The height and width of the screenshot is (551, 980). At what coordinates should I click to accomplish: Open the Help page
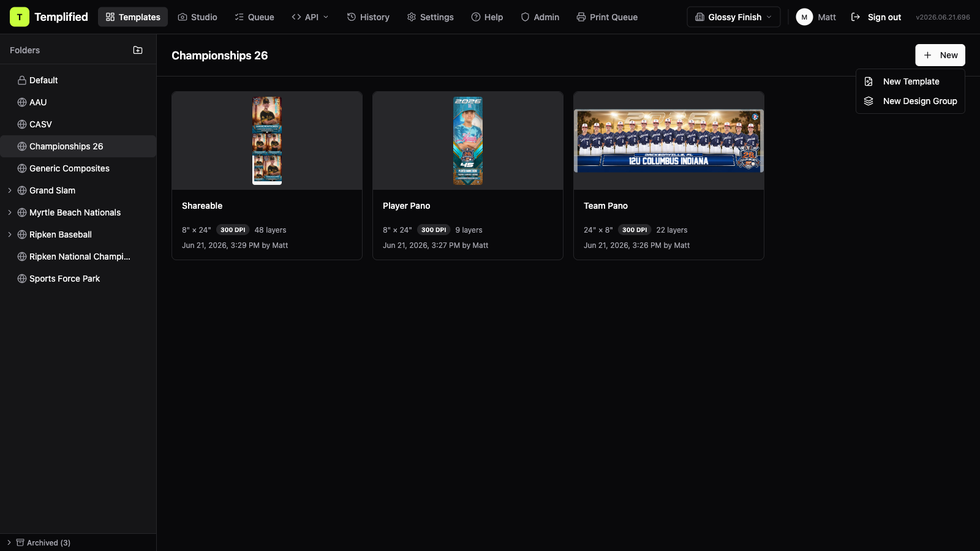coord(487,17)
